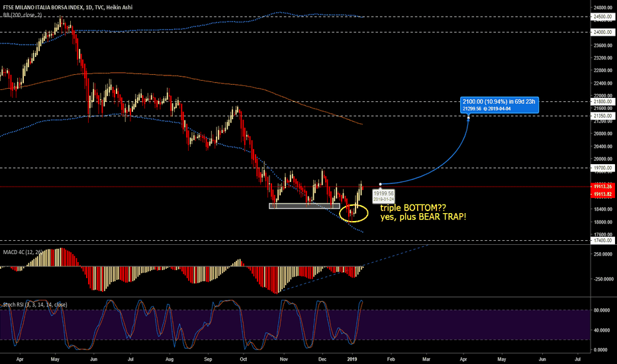Click the -250.0000 MACD axis value
The width and height of the screenshot is (617, 364).
point(603,279)
